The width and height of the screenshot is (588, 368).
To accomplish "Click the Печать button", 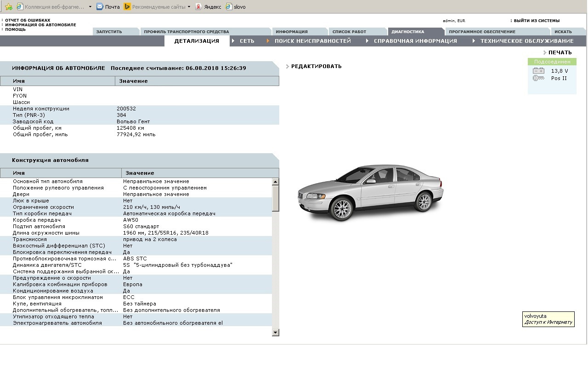I will (560, 52).
